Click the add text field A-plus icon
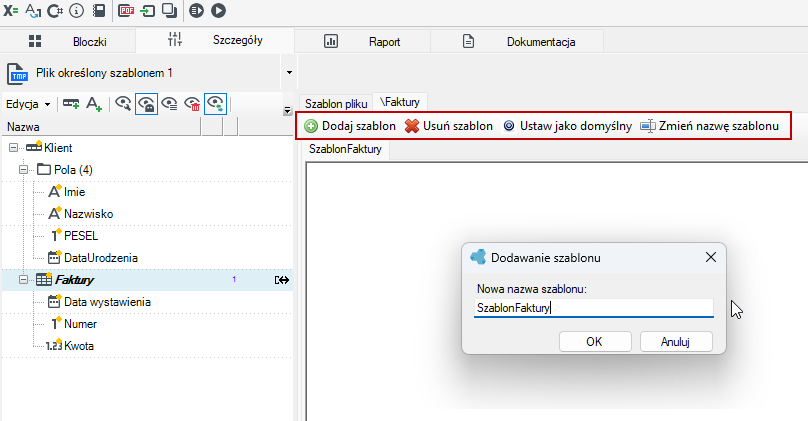Screen dimensions: 808x421 point(94,104)
